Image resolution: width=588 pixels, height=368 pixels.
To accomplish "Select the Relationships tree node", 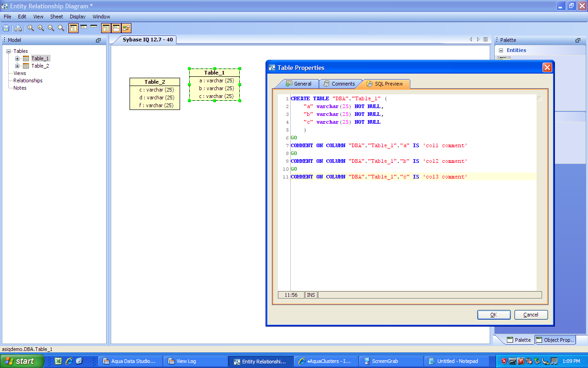I will pos(28,80).
